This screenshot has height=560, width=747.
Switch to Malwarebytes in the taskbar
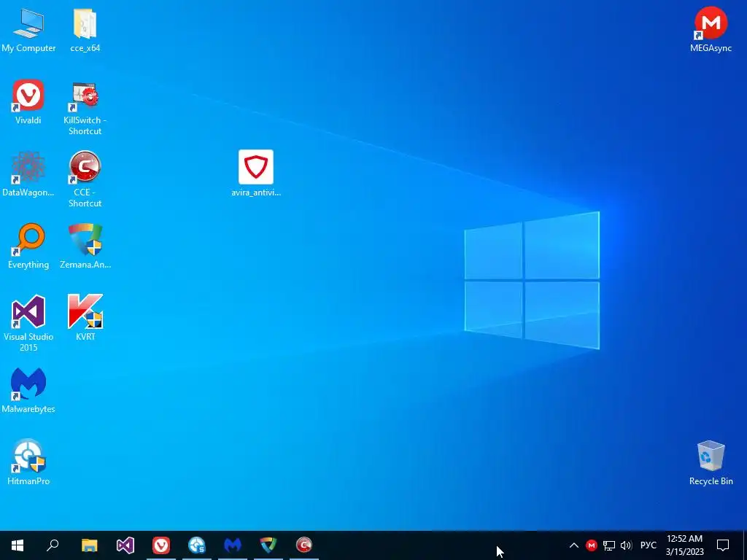pyautogui.click(x=233, y=545)
